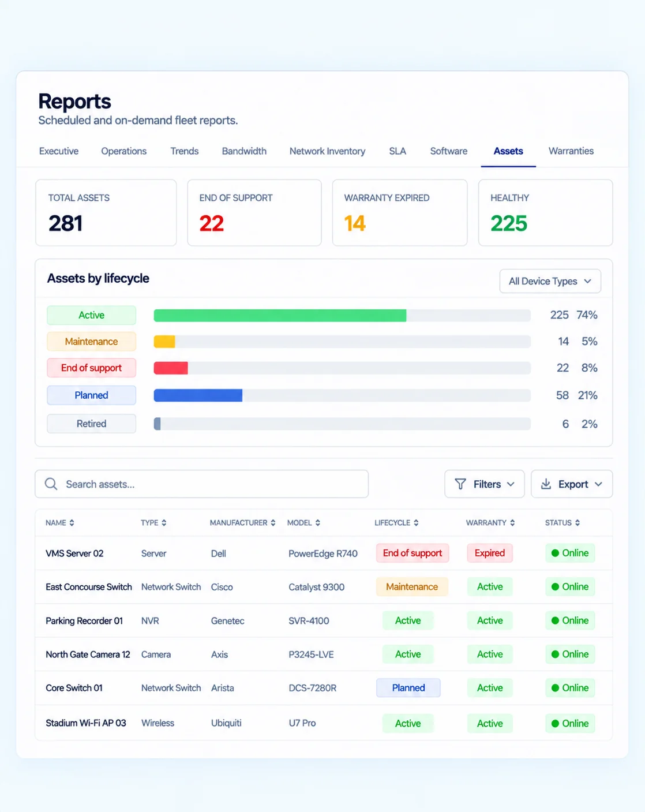Click the Ubiquiti manufacturer cell

226,723
